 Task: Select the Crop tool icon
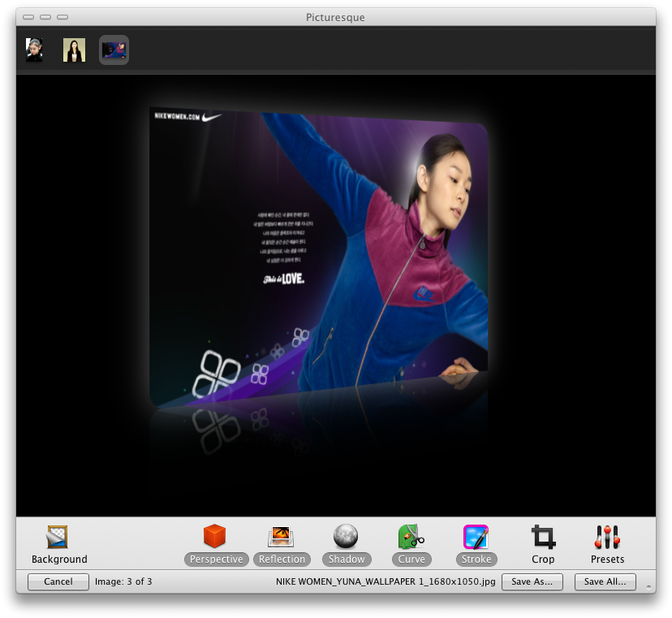(543, 537)
